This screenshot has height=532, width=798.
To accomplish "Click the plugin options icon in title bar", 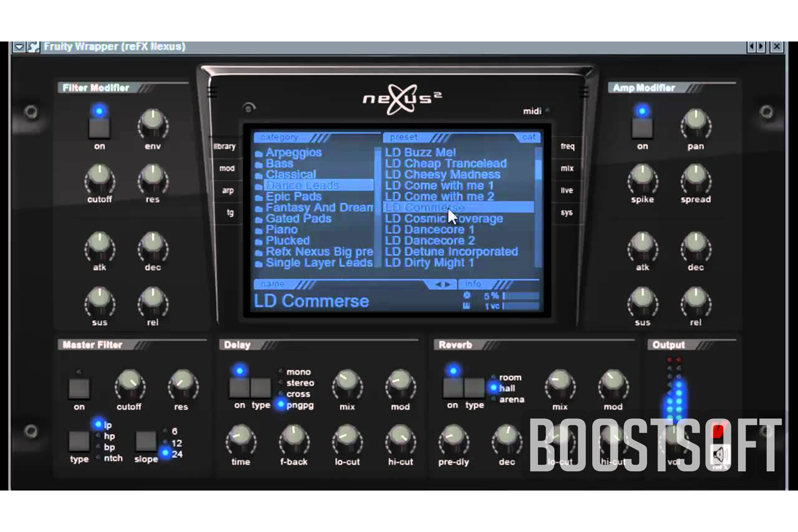I will (x=34, y=47).
